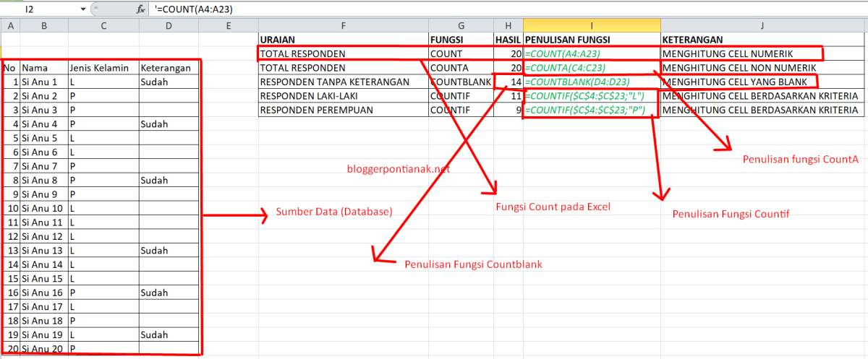868x359 pixels.
Task: Click gender L in the Si Anu 17 row
Action: (x=103, y=306)
